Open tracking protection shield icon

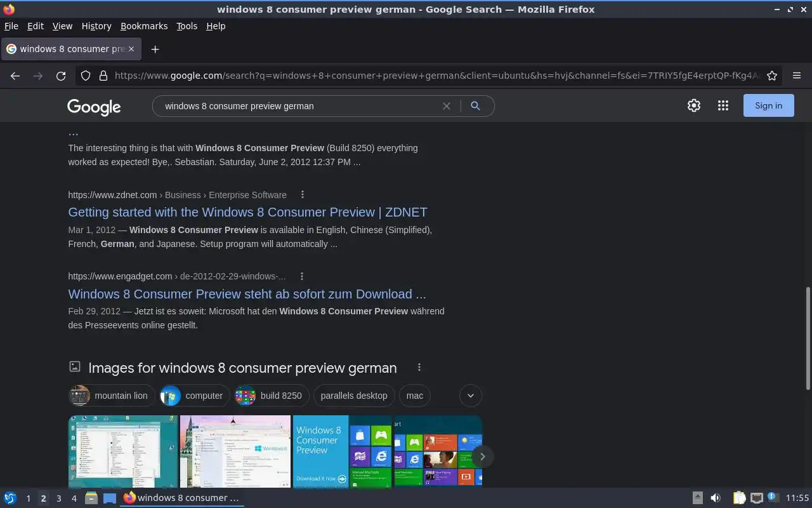(86, 76)
